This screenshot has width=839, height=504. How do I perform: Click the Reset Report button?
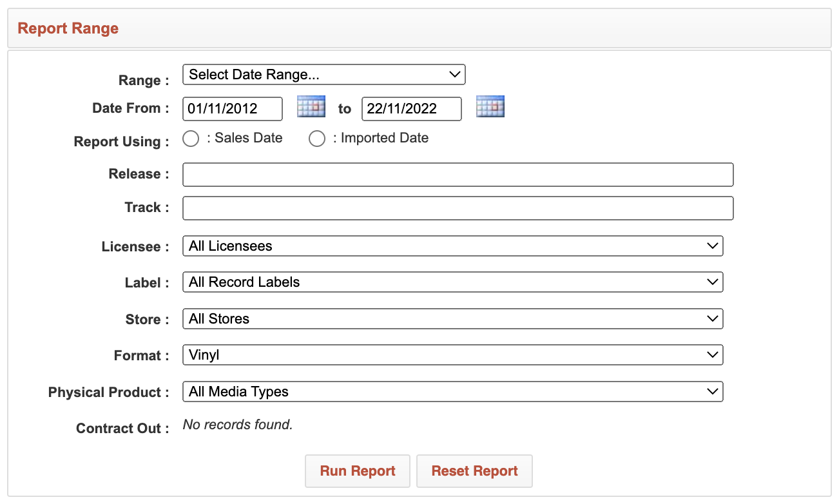click(x=475, y=471)
